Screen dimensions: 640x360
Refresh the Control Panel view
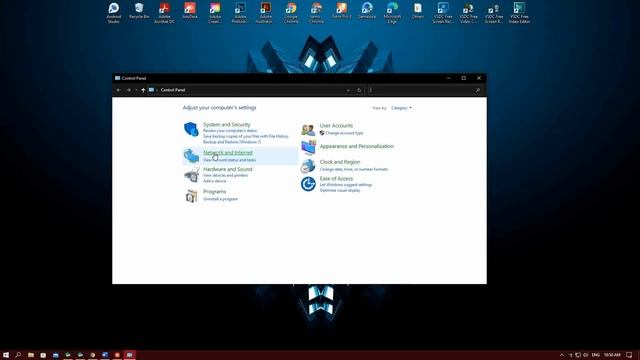[359, 90]
